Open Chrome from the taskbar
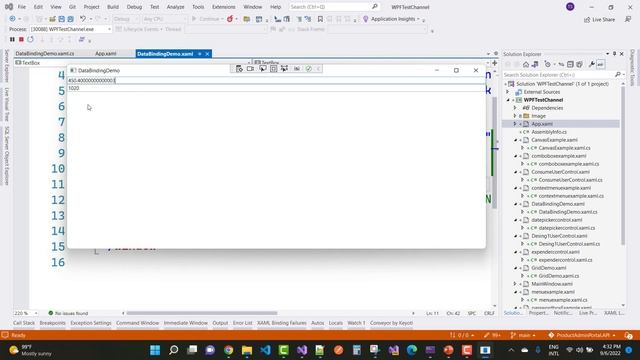 (229, 350)
